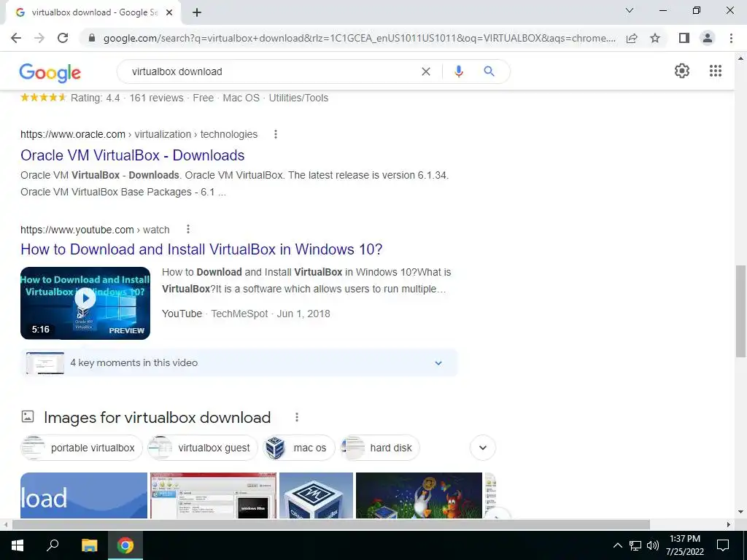The image size is (747, 560).
Task: Open the tab search chevron
Action: pyautogui.click(x=630, y=10)
